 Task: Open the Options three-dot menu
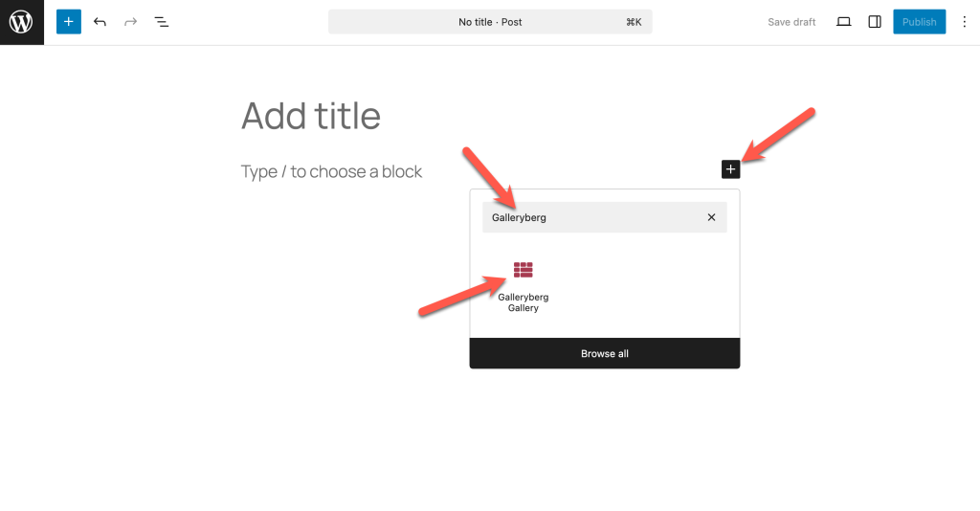tap(964, 22)
